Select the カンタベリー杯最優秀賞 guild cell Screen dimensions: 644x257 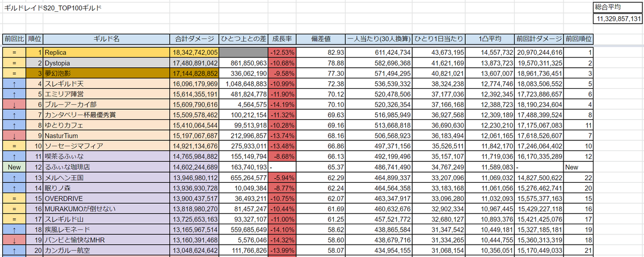pos(107,115)
